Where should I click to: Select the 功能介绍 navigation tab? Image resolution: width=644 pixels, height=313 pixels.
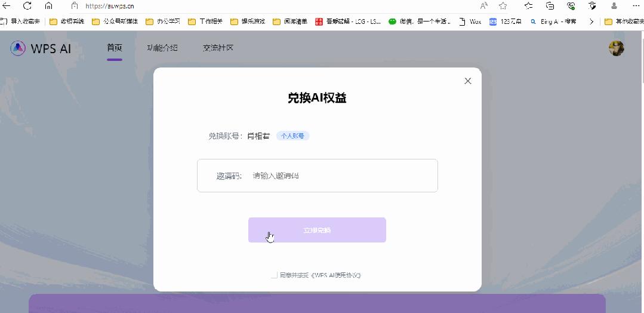point(162,48)
